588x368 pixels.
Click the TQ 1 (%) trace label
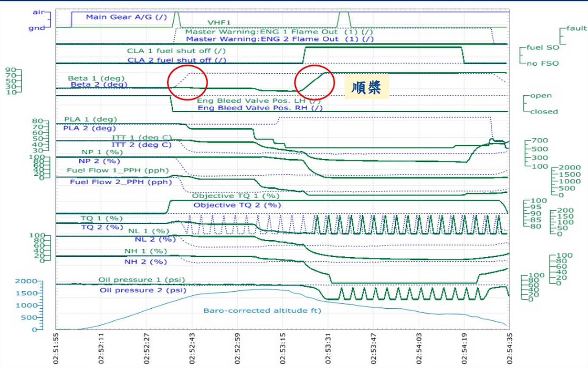(x=101, y=218)
